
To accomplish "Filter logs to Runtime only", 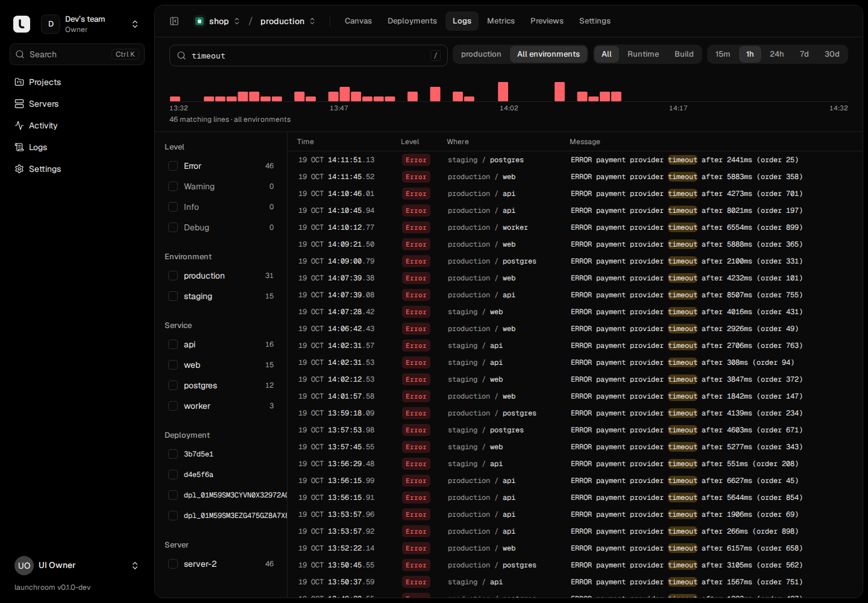I will tap(643, 54).
